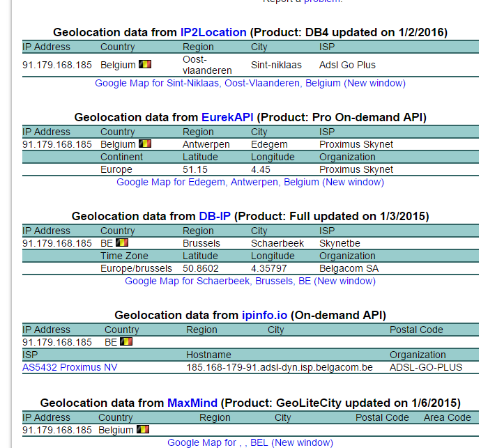Click the latitude value 51.15
The image size is (488, 448).
click(x=195, y=169)
